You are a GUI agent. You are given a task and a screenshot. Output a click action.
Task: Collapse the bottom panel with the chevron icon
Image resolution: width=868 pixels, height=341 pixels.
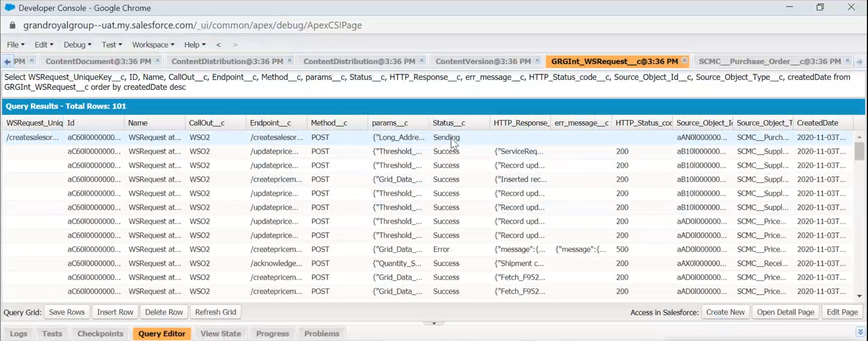pyautogui.click(x=860, y=332)
